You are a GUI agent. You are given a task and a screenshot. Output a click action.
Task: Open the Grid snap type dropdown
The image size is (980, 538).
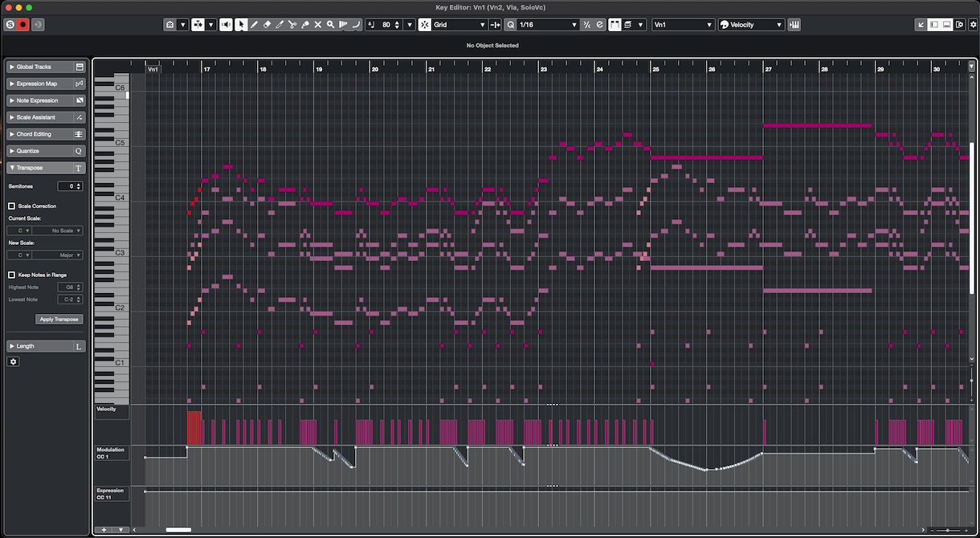(x=459, y=25)
